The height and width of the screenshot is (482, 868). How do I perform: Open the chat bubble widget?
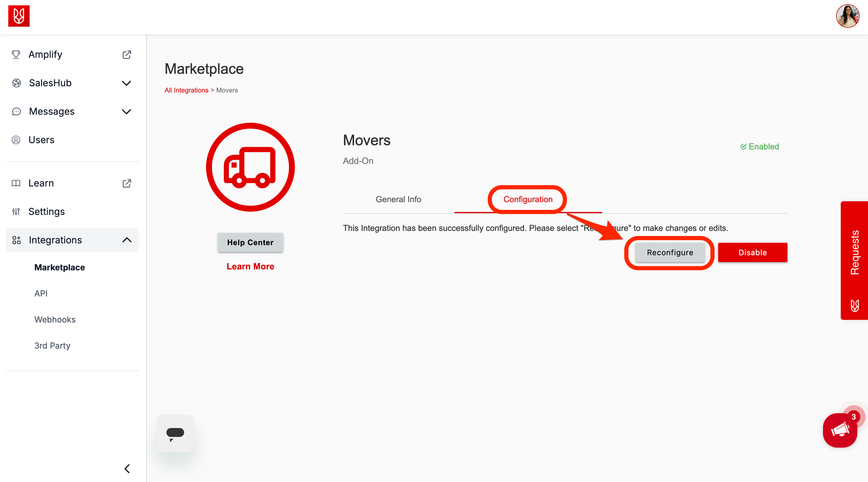click(175, 433)
